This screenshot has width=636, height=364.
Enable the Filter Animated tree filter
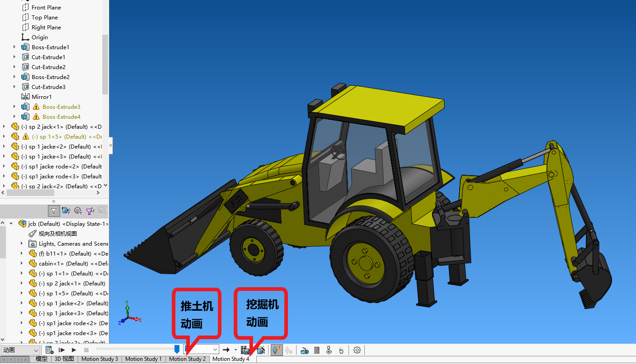coord(66,210)
